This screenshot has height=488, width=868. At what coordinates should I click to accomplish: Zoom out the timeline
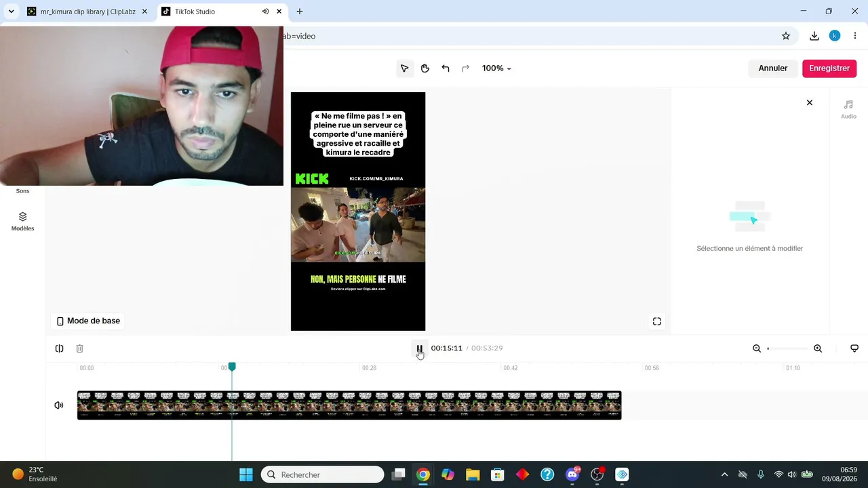(757, 348)
